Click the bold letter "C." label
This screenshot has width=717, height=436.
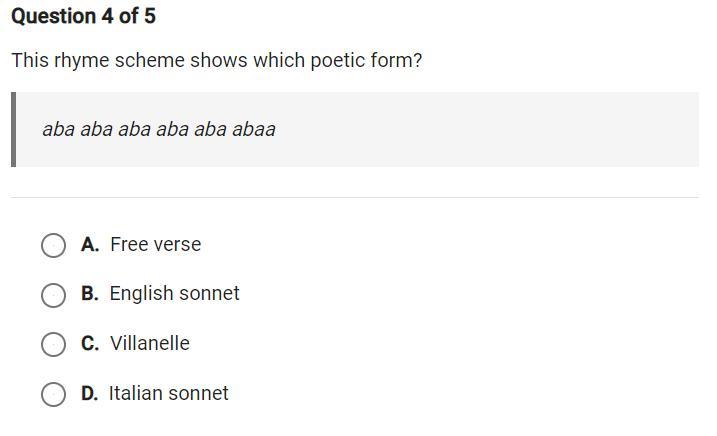coord(90,343)
